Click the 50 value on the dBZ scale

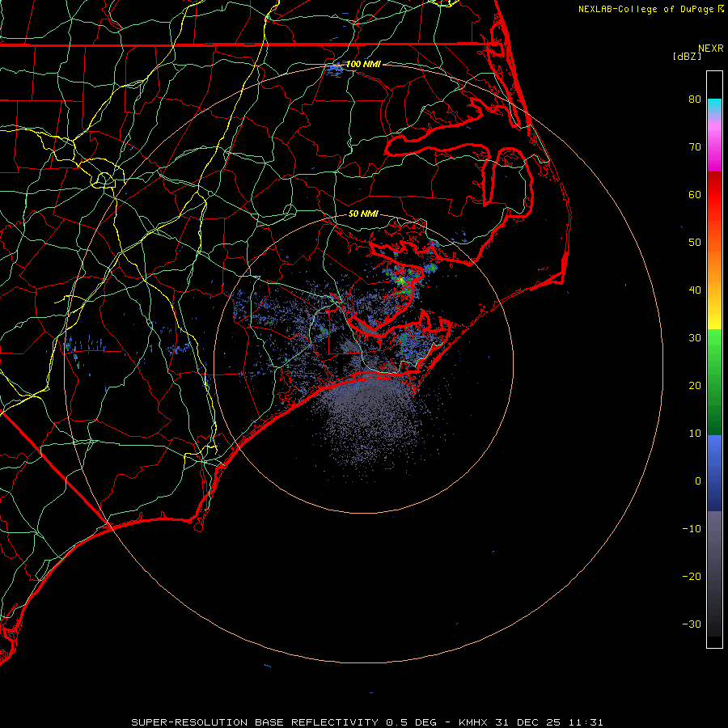click(x=695, y=243)
